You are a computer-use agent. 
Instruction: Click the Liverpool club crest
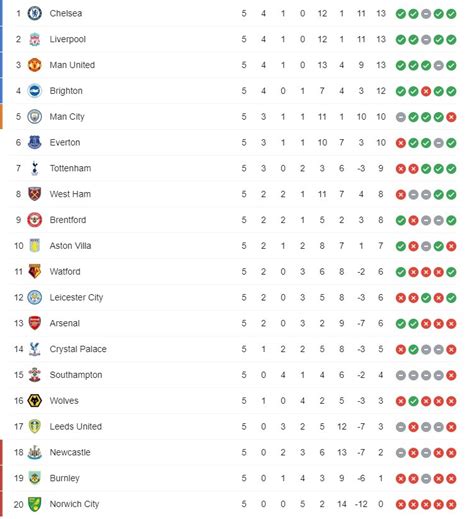pos(34,39)
